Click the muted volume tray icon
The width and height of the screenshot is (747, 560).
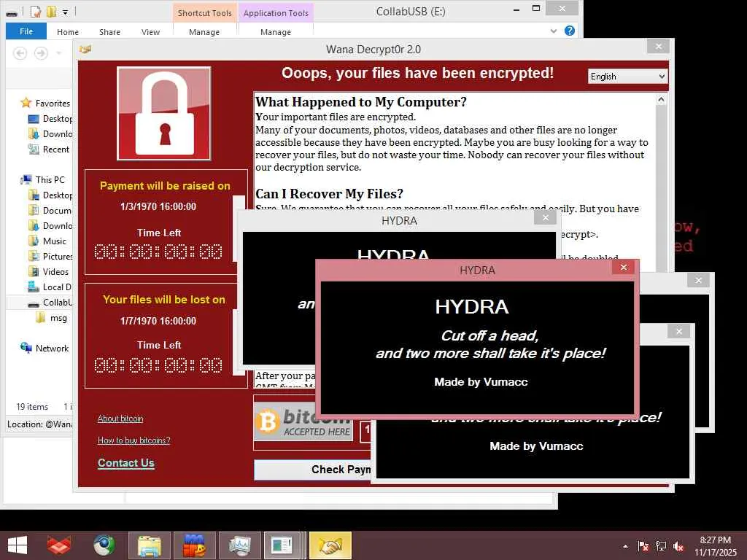click(x=678, y=546)
